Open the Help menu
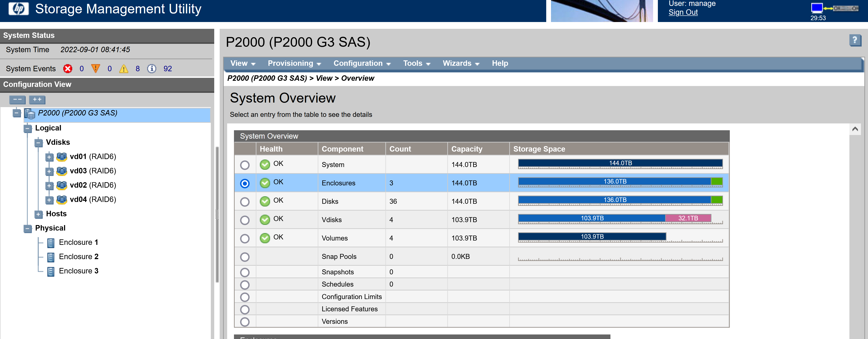The height and width of the screenshot is (339, 868). pos(500,63)
